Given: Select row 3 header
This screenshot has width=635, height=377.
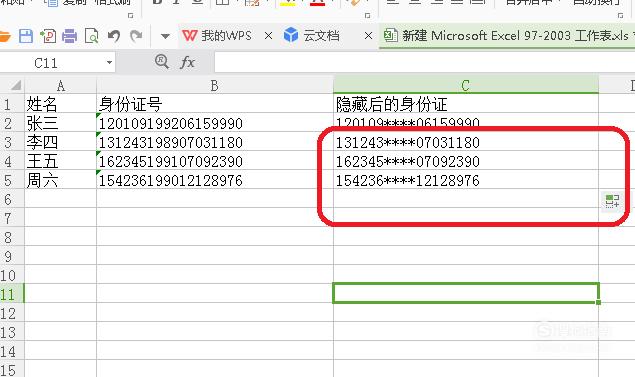Looking at the screenshot, I should (x=12, y=142).
